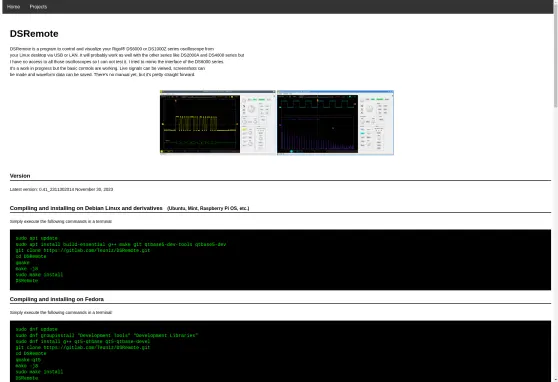Open the blue-framed square-wave screenshot thumbnail
This screenshot has width=558, height=382.
pyautogui.click(x=335, y=122)
